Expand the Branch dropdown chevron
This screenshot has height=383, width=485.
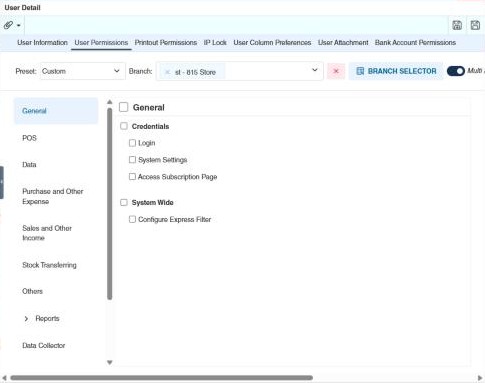(x=314, y=70)
